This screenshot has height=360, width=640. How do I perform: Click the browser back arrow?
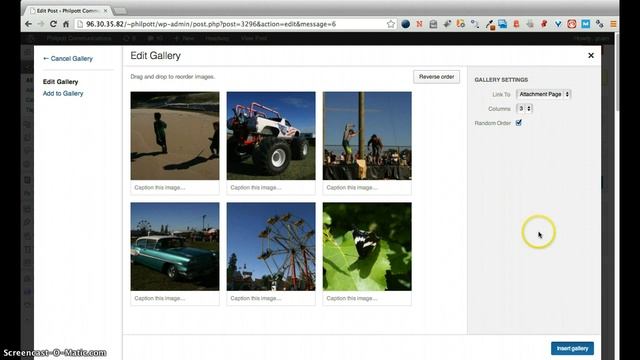pyautogui.click(x=28, y=24)
